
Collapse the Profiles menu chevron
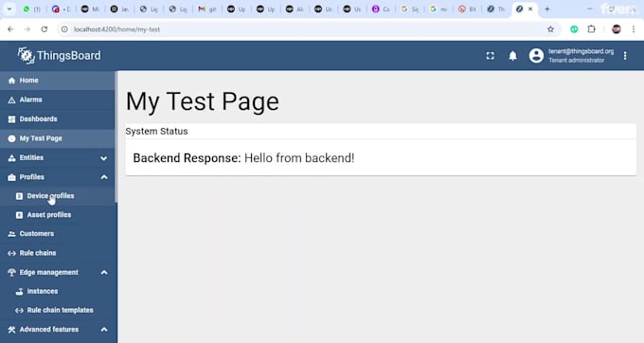[x=104, y=177]
